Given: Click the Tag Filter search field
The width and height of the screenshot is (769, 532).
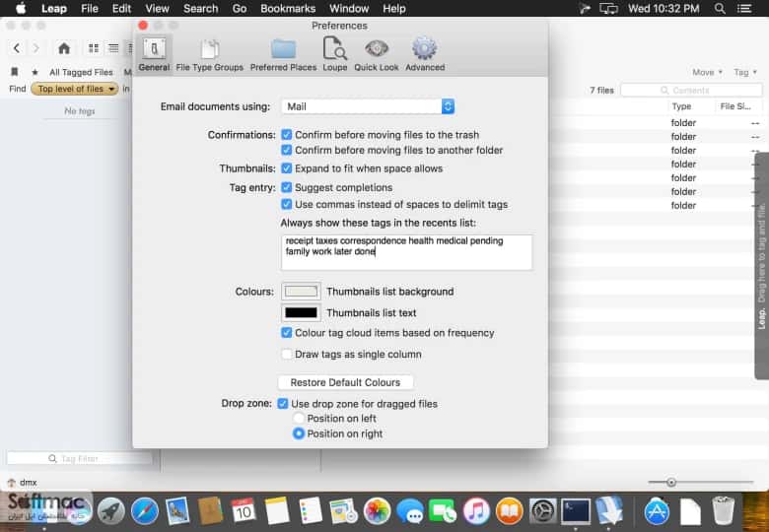Looking at the screenshot, I should (x=80, y=458).
